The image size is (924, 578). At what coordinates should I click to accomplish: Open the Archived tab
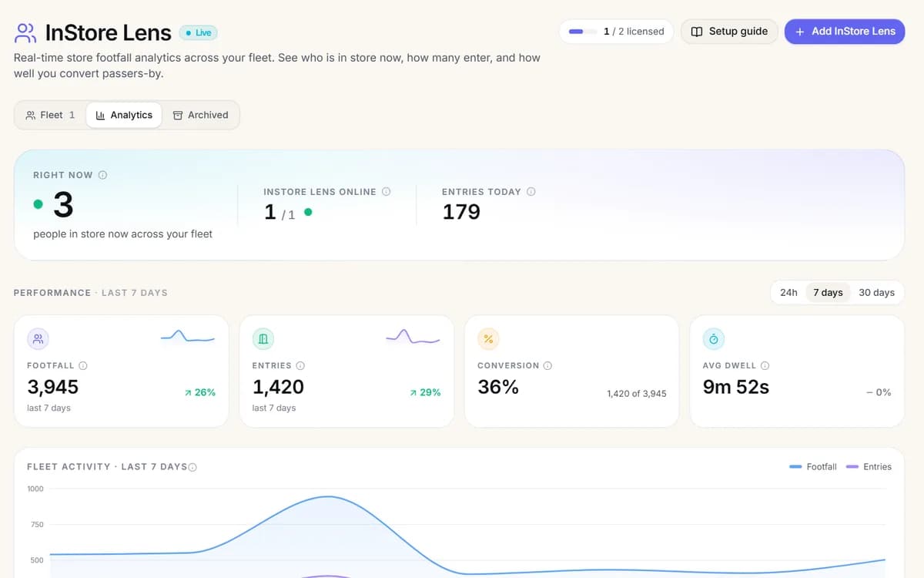200,115
